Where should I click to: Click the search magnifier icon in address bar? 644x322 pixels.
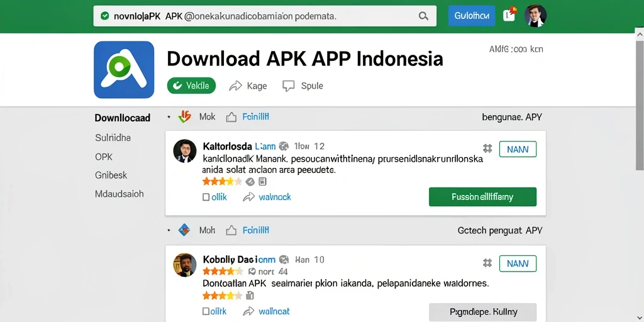pyautogui.click(x=423, y=16)
